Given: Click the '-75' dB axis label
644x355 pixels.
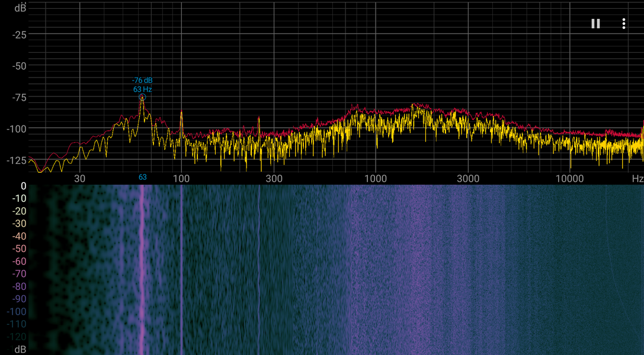Looking at the screenshot, I should [19, 98].
